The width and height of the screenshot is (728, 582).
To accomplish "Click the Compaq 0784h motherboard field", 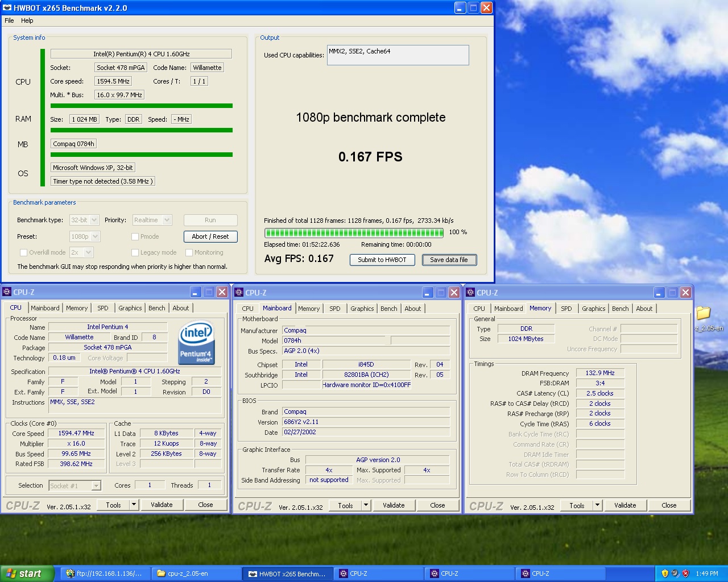I will coord(74,144).
